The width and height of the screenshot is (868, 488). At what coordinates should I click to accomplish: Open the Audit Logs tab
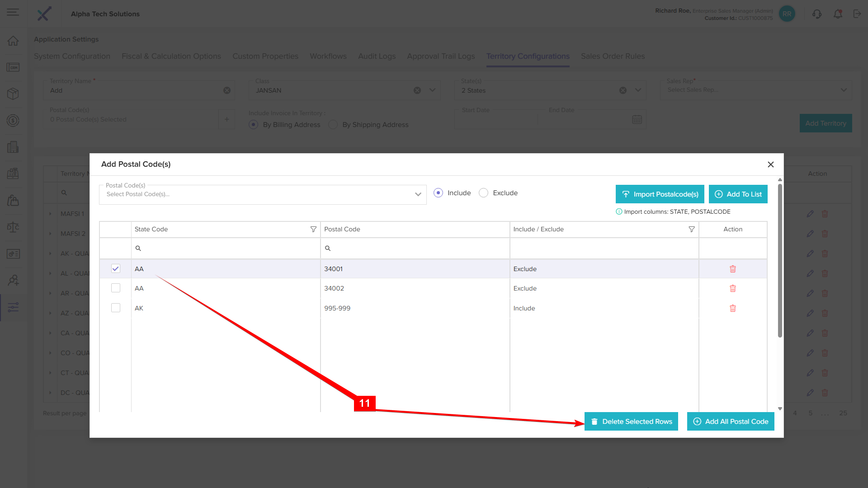point(377,56)
